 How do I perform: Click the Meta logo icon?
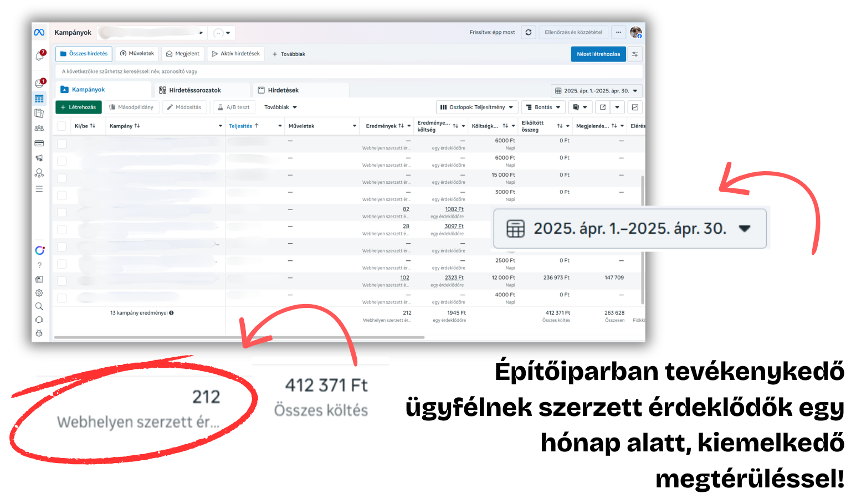click(x=39, y=32)
